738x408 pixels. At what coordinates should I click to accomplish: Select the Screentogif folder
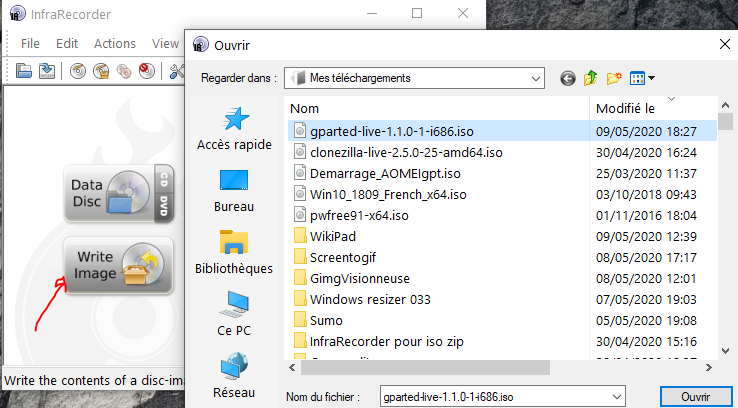(343, 257)
